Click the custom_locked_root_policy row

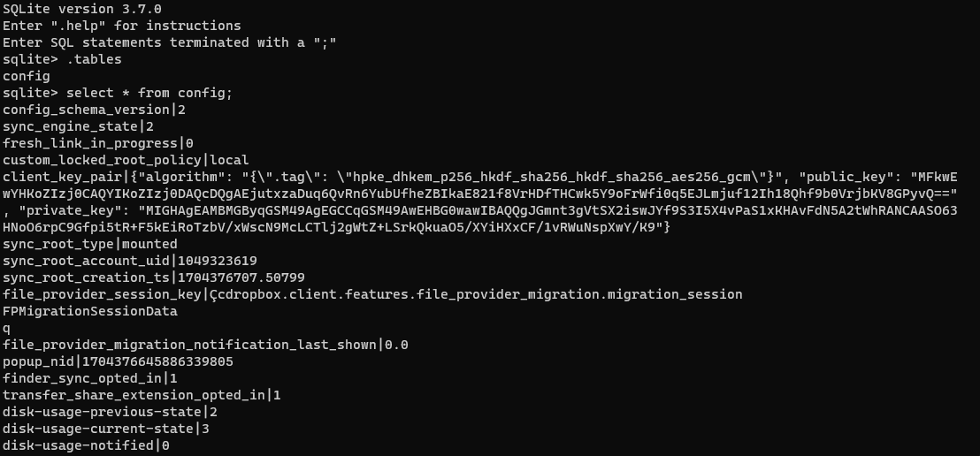click(126, 160)
